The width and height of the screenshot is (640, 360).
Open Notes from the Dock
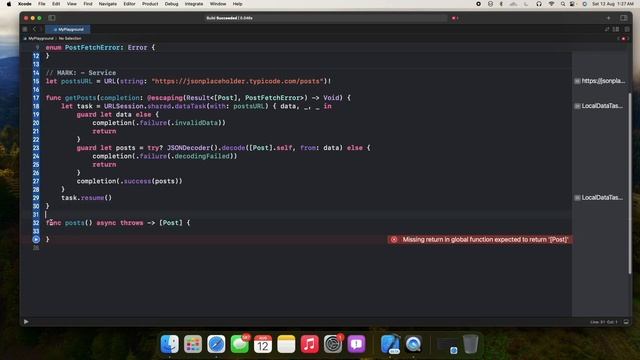[x=286, y=344]
